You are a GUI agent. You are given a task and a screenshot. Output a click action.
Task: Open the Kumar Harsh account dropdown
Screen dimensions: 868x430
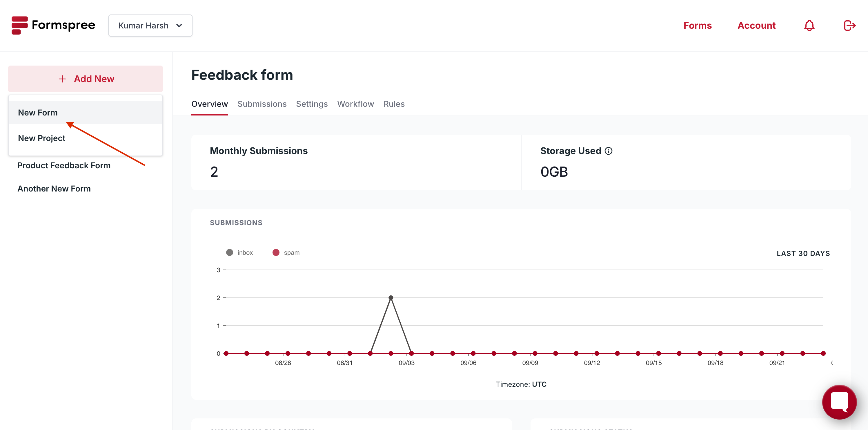150,25
